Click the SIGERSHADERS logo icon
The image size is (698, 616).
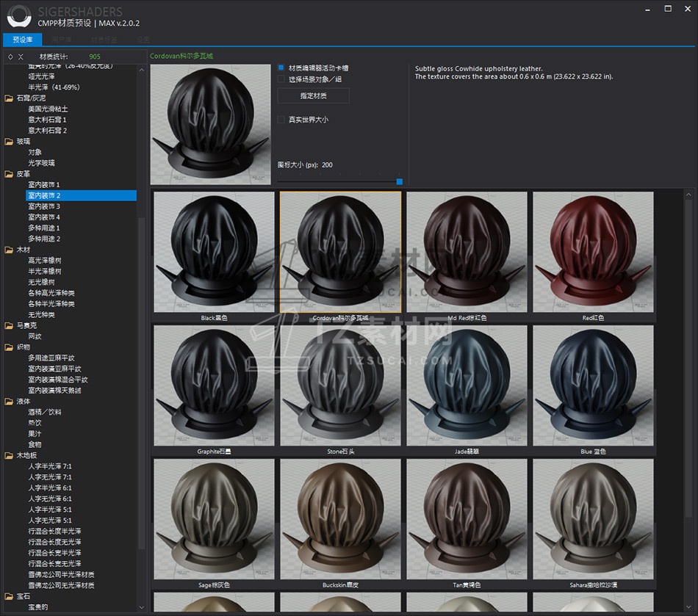pos(19,16)
